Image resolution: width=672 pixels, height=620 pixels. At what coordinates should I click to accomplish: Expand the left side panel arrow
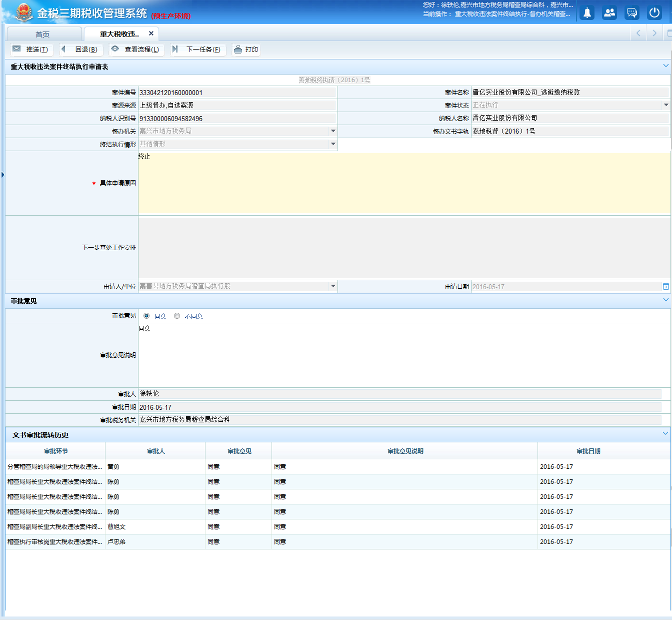pyautogui.click(x=2, y=175)
